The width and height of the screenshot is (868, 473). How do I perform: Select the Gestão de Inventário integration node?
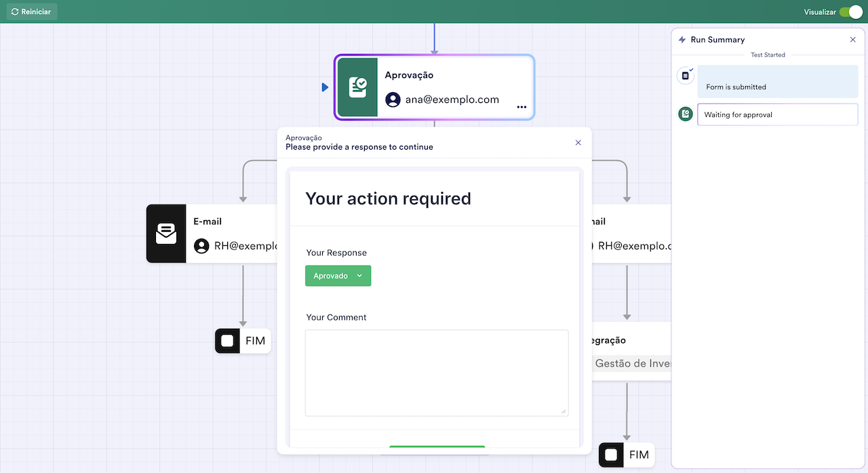click(632, 363)
